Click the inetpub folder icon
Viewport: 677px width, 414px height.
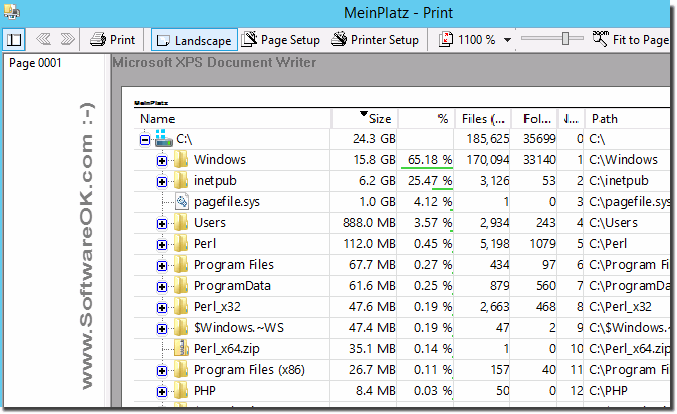click(180, 181)
